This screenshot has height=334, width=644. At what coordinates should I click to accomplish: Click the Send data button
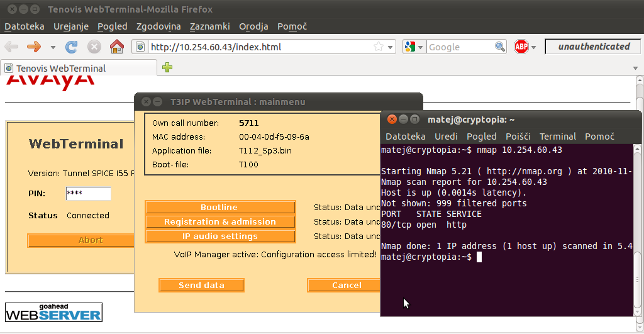point(202,285)
